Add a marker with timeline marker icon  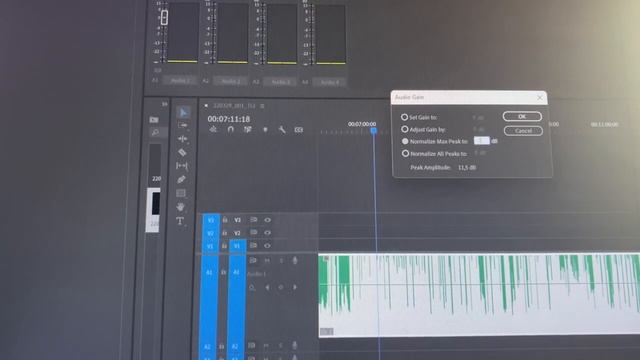tap(265, 130)
